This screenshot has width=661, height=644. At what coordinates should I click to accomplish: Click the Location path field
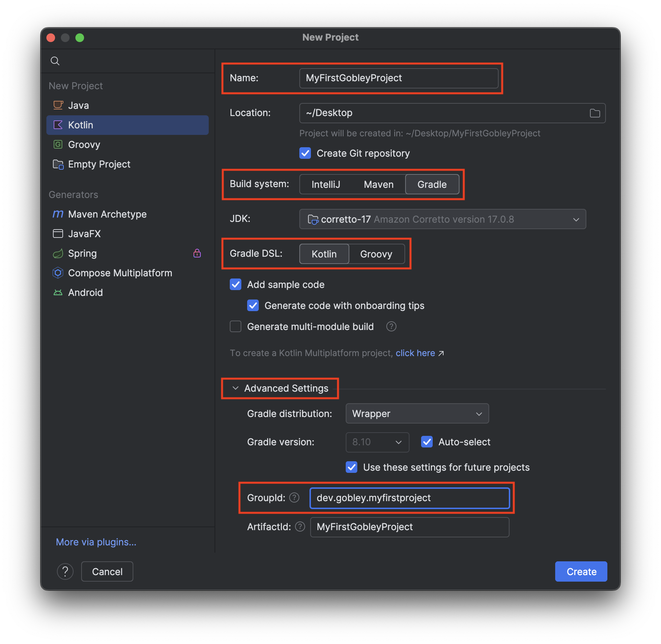coord(452,113)
